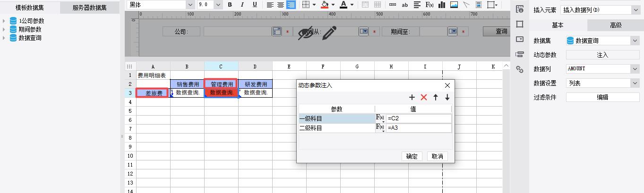Viewport: 644px width, 193px height.
Task: Select the 销售费用 header cell
Action: [188, 84]
